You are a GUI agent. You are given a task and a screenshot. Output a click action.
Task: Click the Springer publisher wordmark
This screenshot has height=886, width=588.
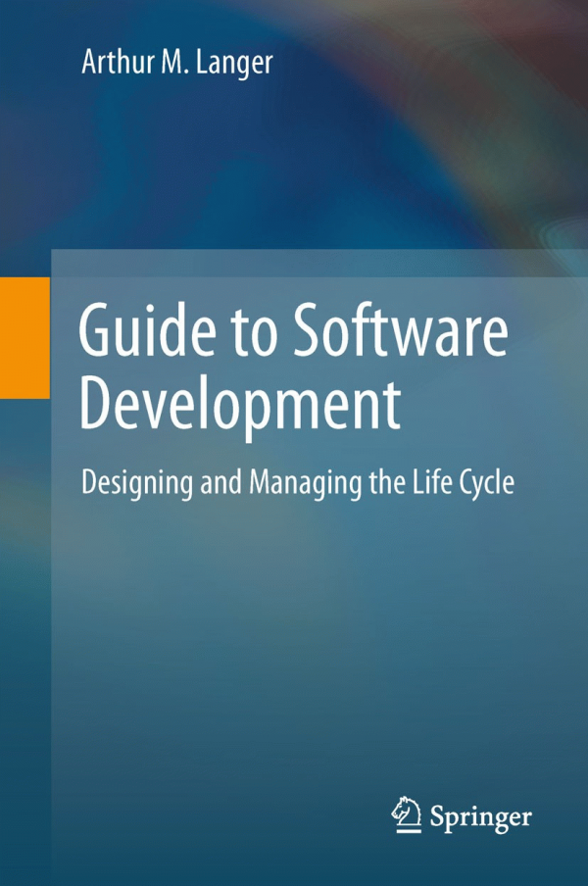[479, 815]
